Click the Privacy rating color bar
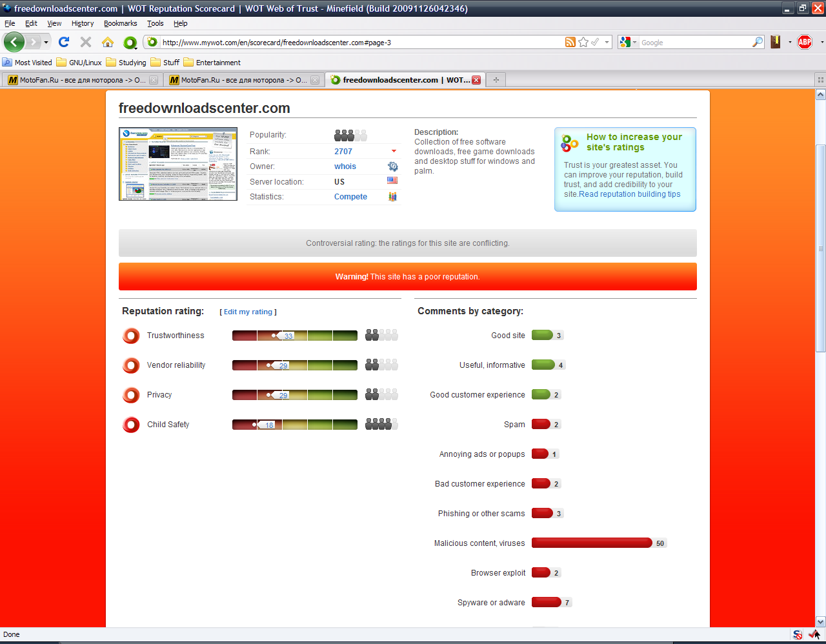This screenshot has height=644, width=826. coord(294,395)
